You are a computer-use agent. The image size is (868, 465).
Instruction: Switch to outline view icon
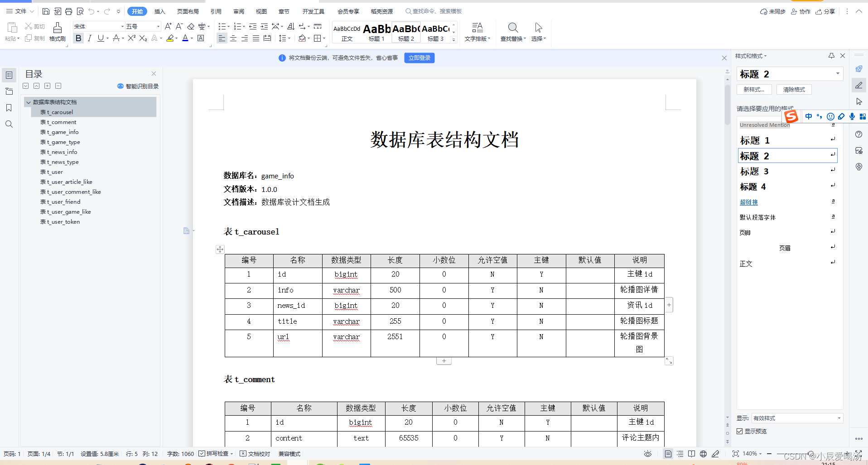[x=680, y=454]
